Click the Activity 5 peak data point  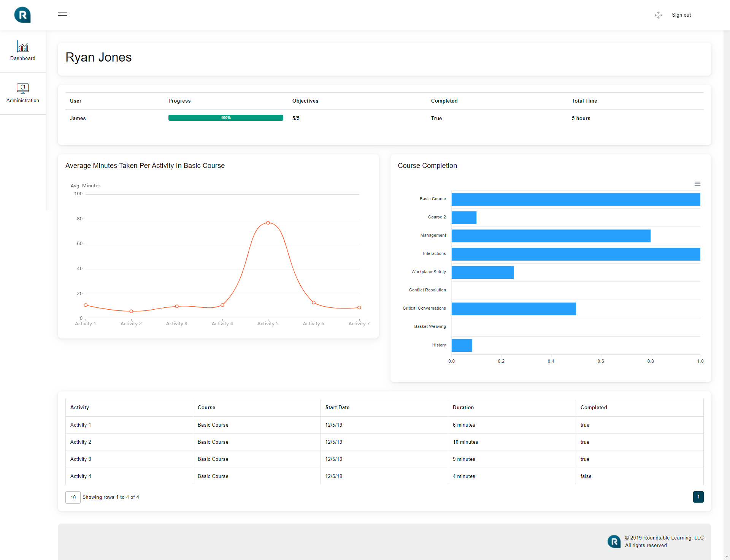coord(268,223)
